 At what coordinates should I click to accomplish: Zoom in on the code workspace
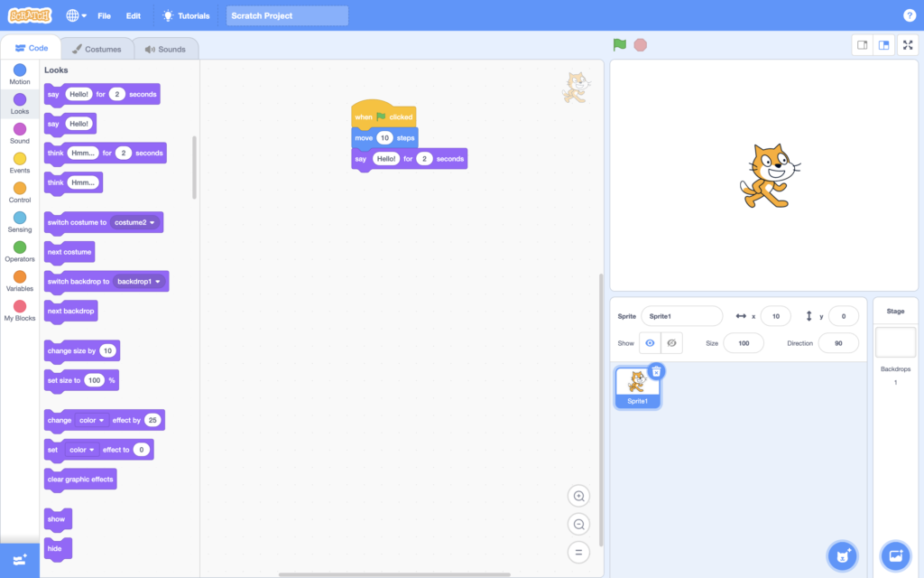point(578,496)
